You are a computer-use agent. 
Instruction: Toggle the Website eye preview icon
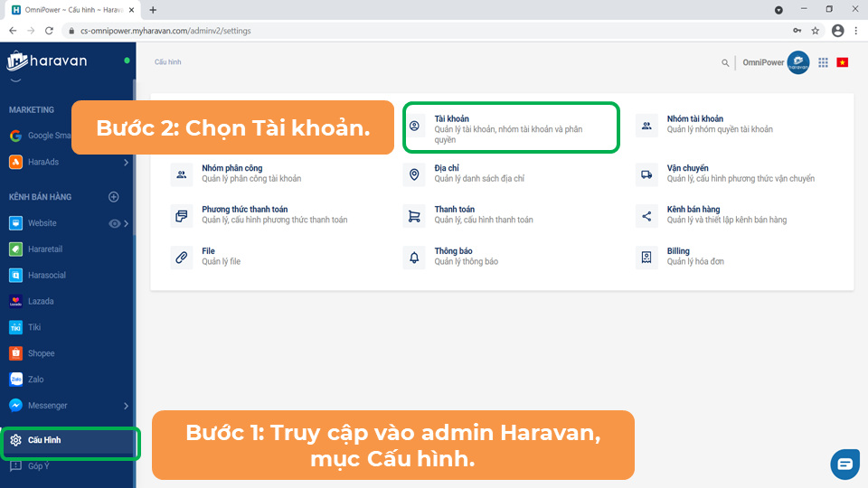114,223
